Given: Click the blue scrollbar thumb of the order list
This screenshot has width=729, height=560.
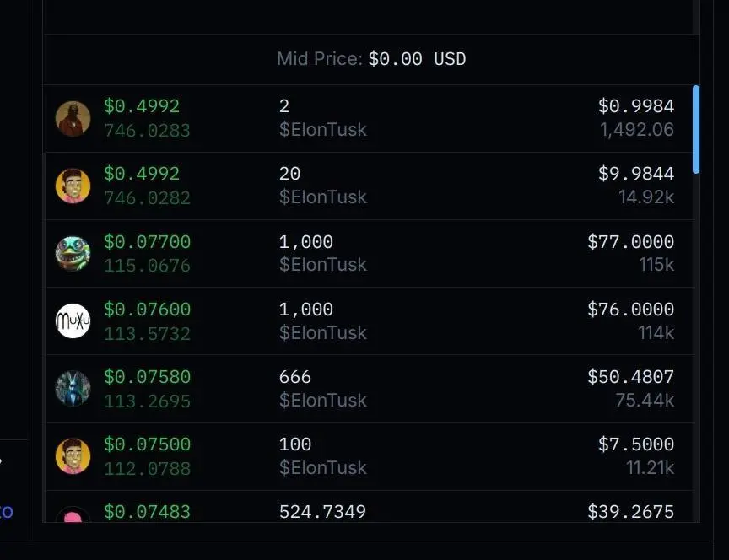Looking at the screenshot, I should (696, 129).
